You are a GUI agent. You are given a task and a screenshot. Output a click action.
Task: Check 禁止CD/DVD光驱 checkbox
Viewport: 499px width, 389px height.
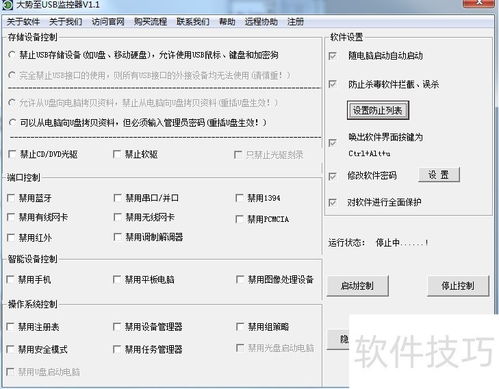[12, 154]
